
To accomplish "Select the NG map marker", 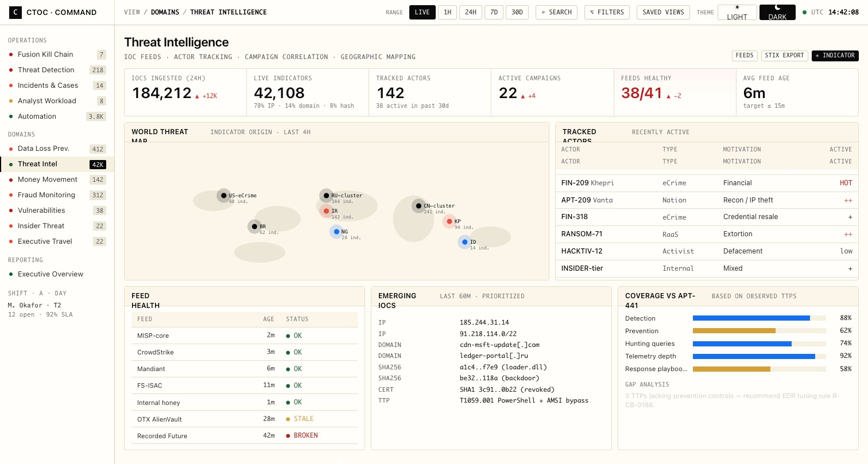I will coord(336,232).
